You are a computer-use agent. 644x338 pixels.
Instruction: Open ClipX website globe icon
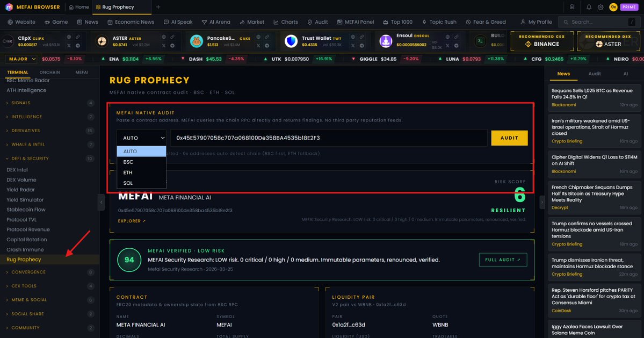point(69,37)
